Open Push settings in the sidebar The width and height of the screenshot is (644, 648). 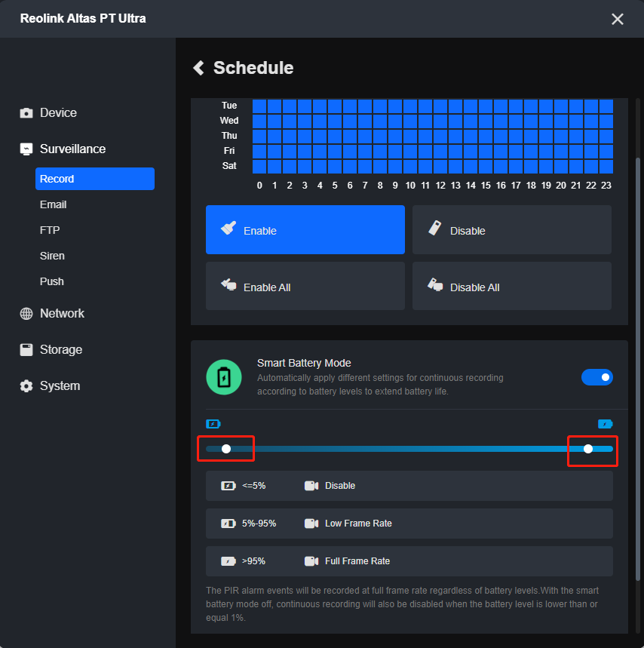coord(51,281)
